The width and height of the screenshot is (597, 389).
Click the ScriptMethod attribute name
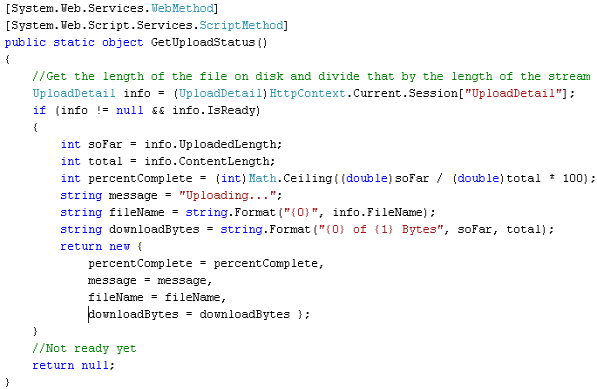click(x=241, y=25)
